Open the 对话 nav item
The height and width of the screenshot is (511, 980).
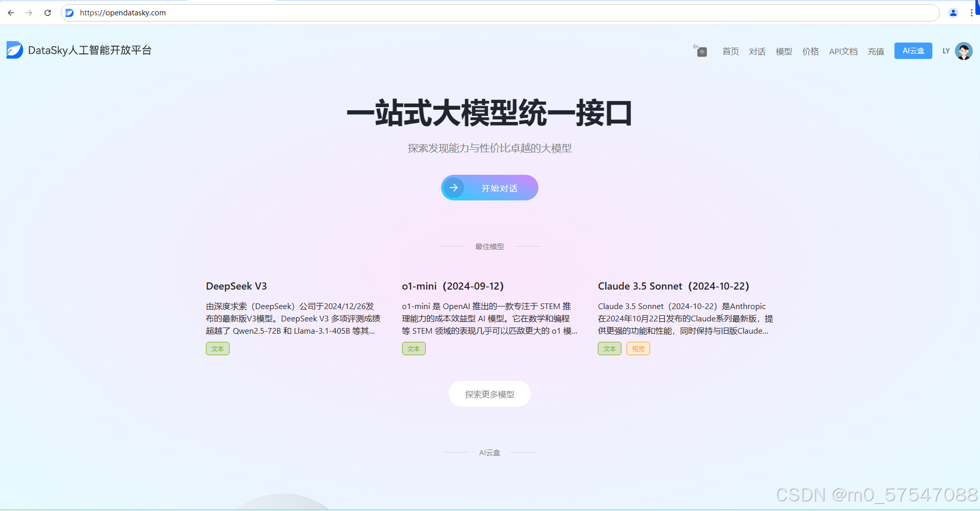click(757, 51)
